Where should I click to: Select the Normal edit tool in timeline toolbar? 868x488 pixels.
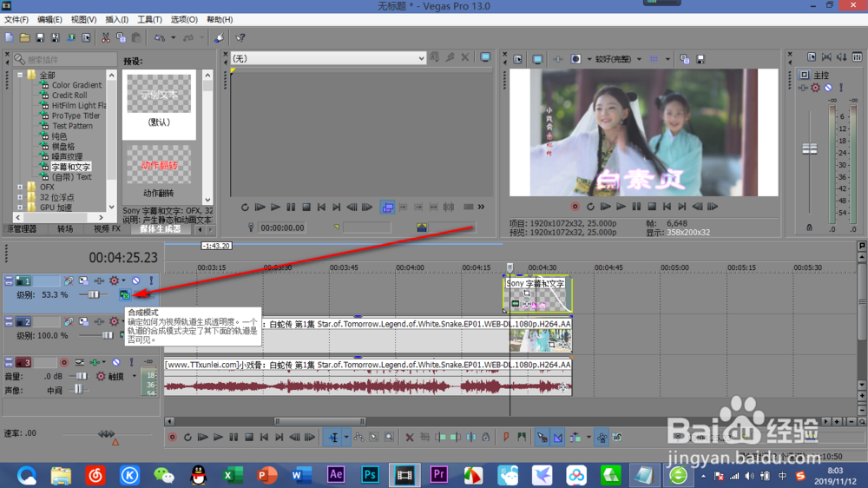pyautogui.click(x=334, y=438)
